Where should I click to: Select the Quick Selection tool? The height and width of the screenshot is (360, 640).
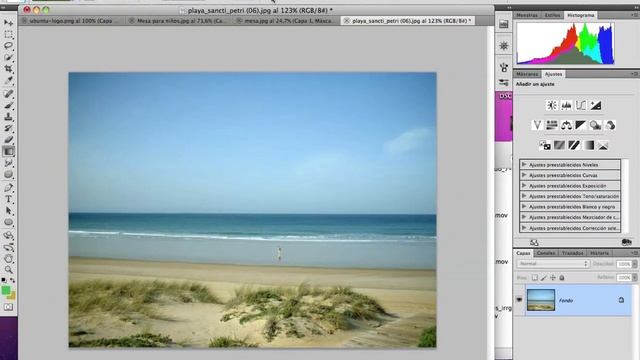click(x=9, y=57)
